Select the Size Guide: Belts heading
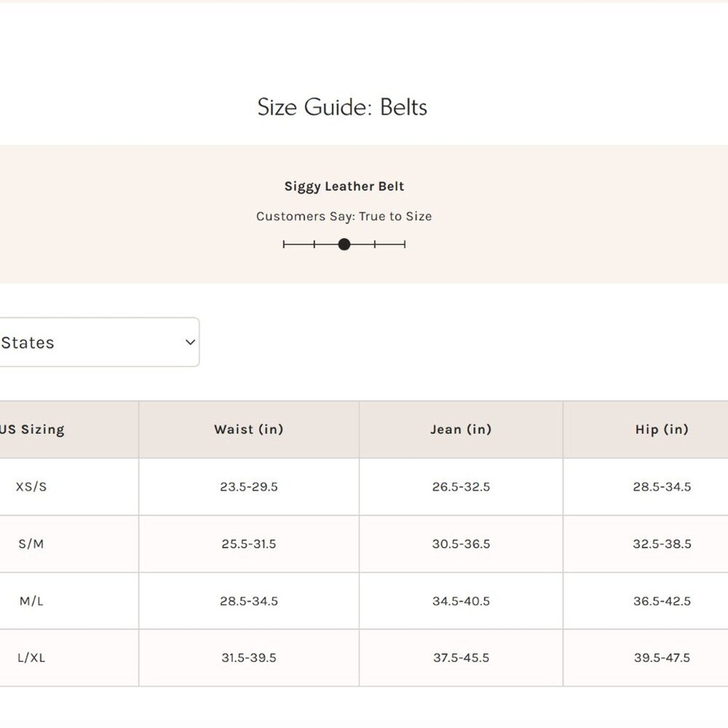Viewport: 728px width, 728px height. tap(342, 107)
